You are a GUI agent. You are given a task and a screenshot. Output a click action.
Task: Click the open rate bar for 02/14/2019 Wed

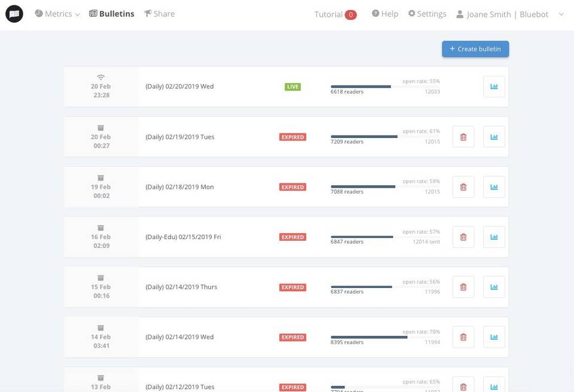pyautogui.click(x=385, y=337)
